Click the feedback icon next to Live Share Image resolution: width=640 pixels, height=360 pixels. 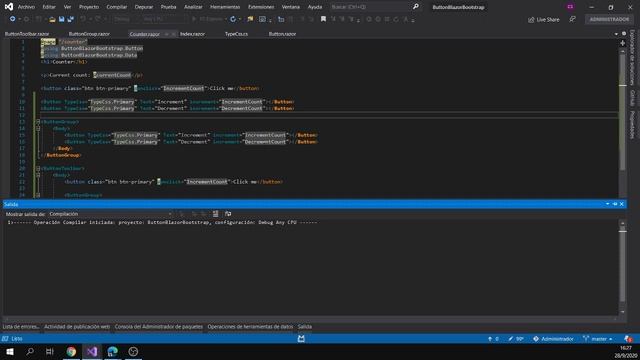(x=573, y=19)
